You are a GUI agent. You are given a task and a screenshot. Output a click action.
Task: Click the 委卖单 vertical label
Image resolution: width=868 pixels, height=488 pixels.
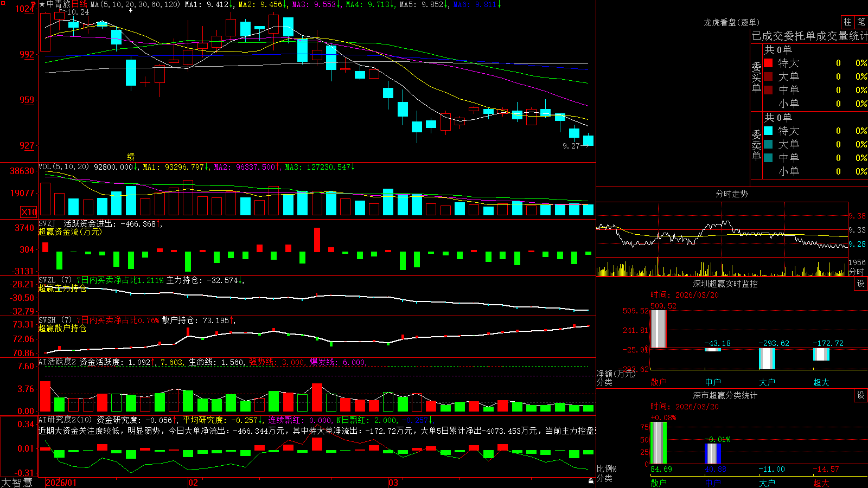tap(756, 145)
